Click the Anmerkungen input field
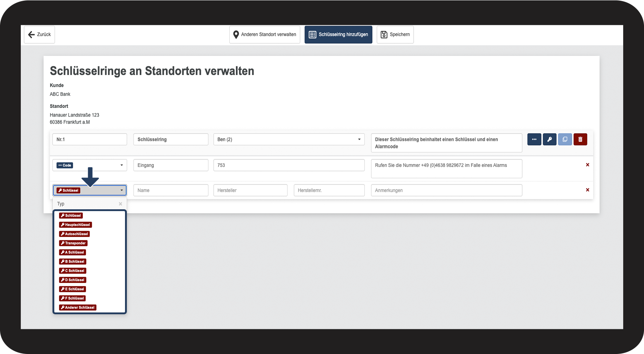This screenshot has width=644, height=354. pos(446,190)
